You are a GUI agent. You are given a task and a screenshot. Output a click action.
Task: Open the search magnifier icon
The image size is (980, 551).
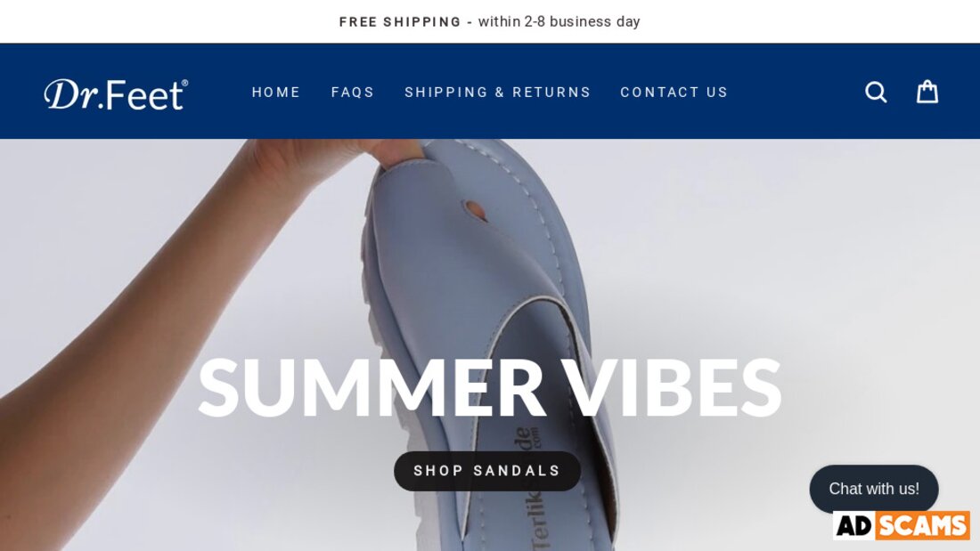click(876, 92)
